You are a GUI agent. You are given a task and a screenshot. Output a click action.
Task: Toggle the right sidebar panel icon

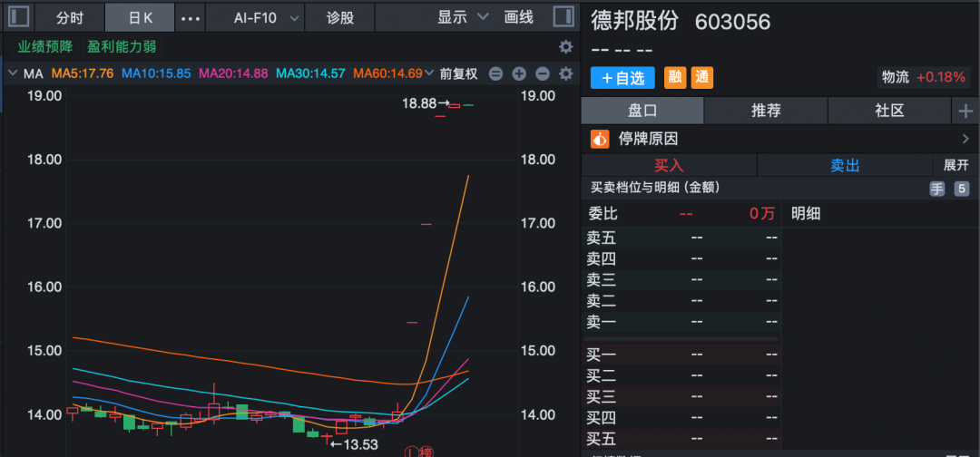563,17
